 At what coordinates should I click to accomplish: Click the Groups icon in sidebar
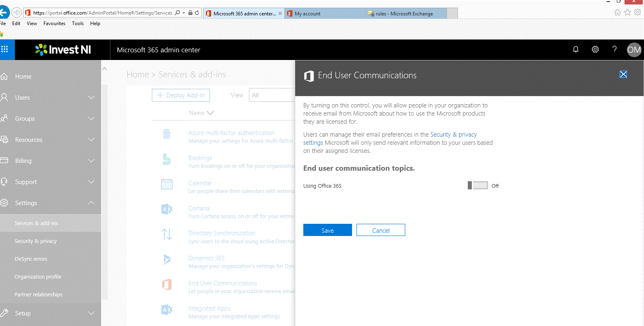coord(4,119)
